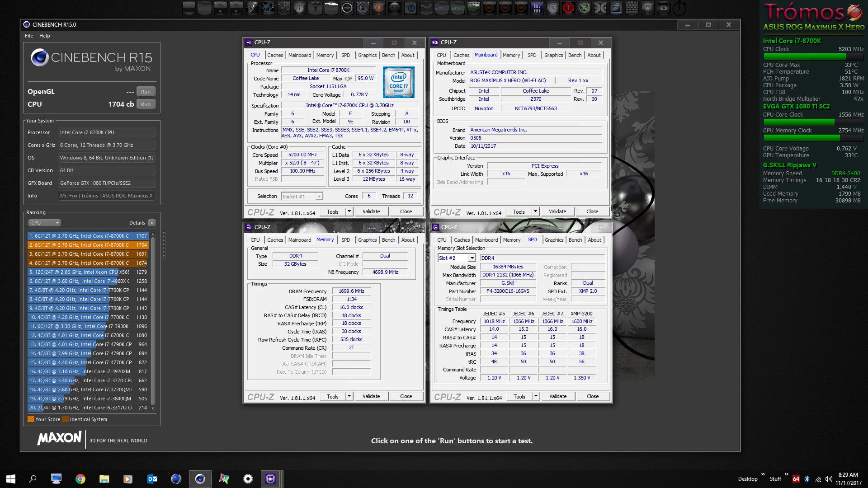Click Validate in the Memory CPU-Z window

coord(371,396)
